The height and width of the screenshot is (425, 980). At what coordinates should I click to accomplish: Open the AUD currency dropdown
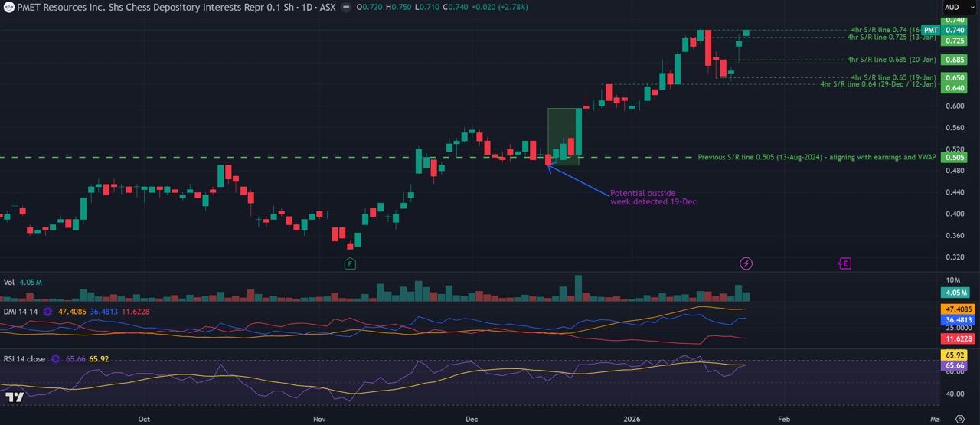point(960,7)
